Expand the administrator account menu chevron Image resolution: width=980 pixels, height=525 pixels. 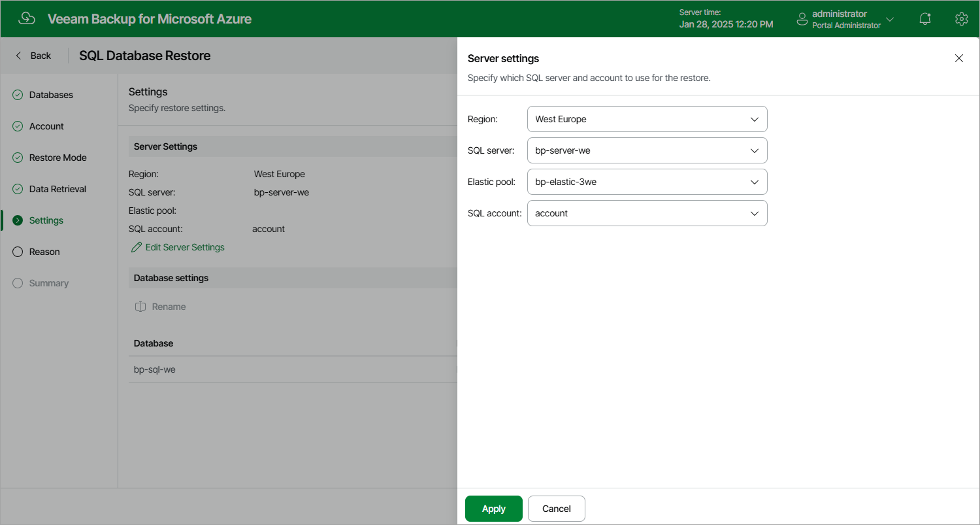[x=890, y=19]
